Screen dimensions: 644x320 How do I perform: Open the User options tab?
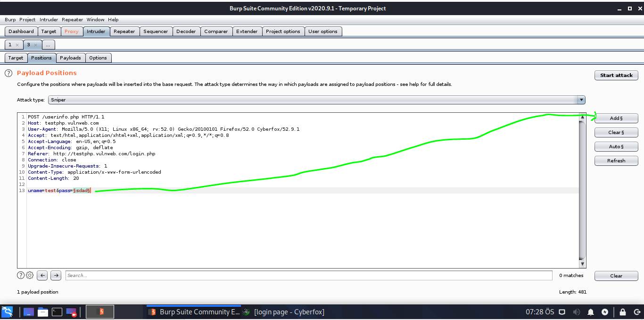pyautogui.click(x=323, y=32)
